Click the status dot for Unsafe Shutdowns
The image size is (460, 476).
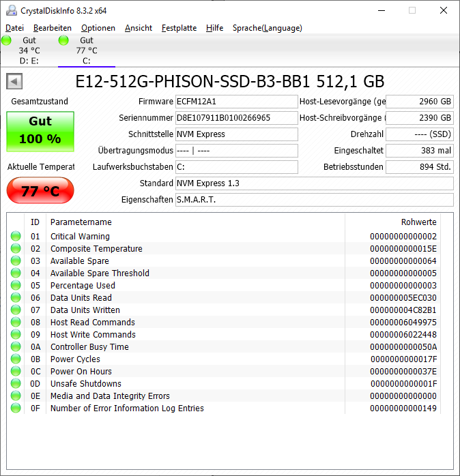[16, 384]
